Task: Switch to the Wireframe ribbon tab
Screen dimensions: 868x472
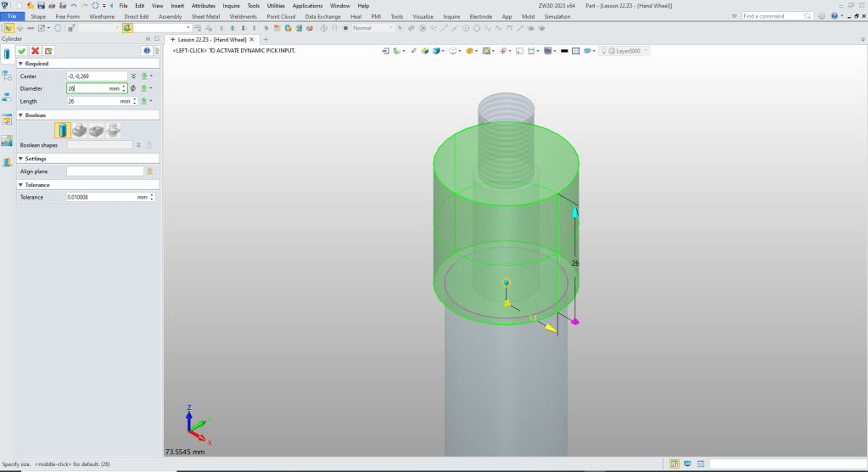Action: point(102,16)
